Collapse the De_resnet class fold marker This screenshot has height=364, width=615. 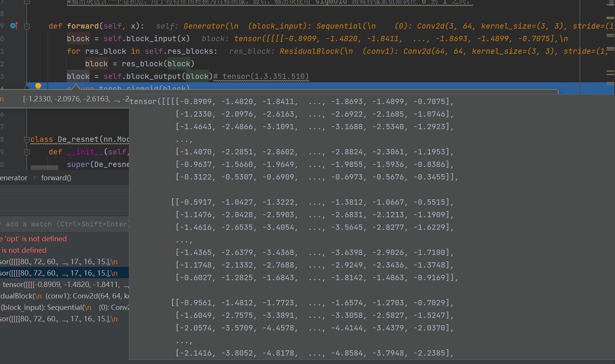(x=27, y=140)
